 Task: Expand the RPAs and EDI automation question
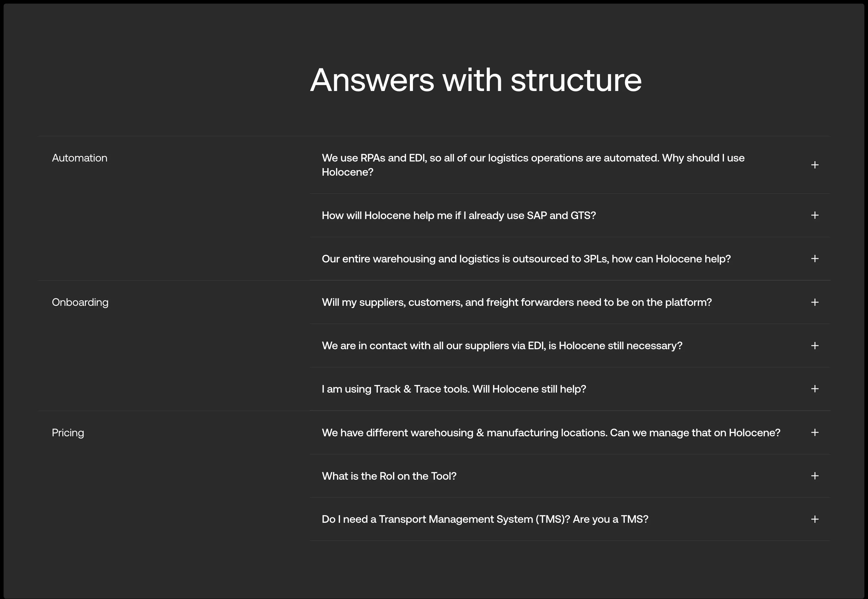pos(815,165)
